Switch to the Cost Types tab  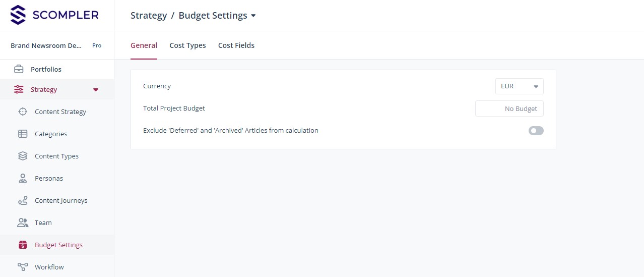[187, 45]
